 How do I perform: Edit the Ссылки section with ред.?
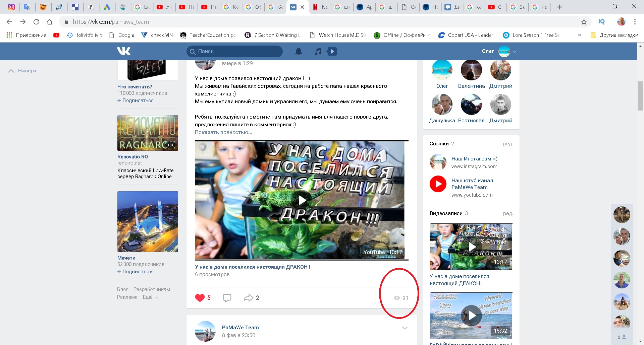pyautogui.click(x=508, y=144)
